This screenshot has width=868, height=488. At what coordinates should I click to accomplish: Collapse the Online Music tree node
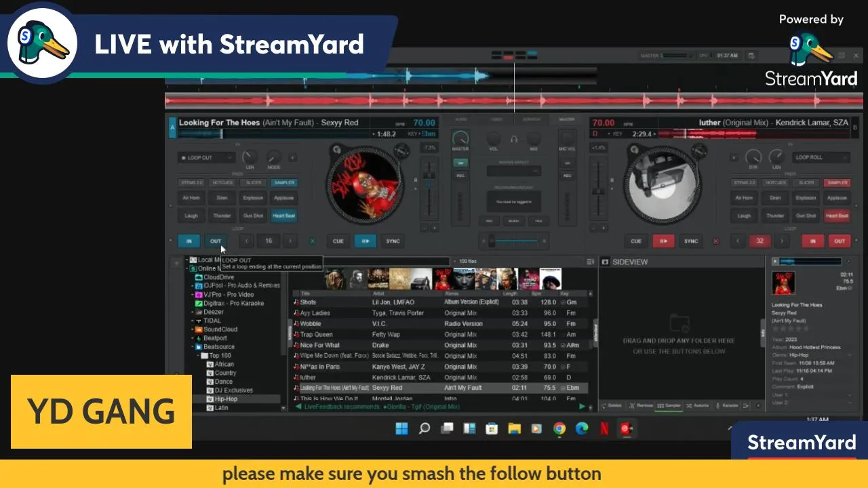click(x=187, y=268)
